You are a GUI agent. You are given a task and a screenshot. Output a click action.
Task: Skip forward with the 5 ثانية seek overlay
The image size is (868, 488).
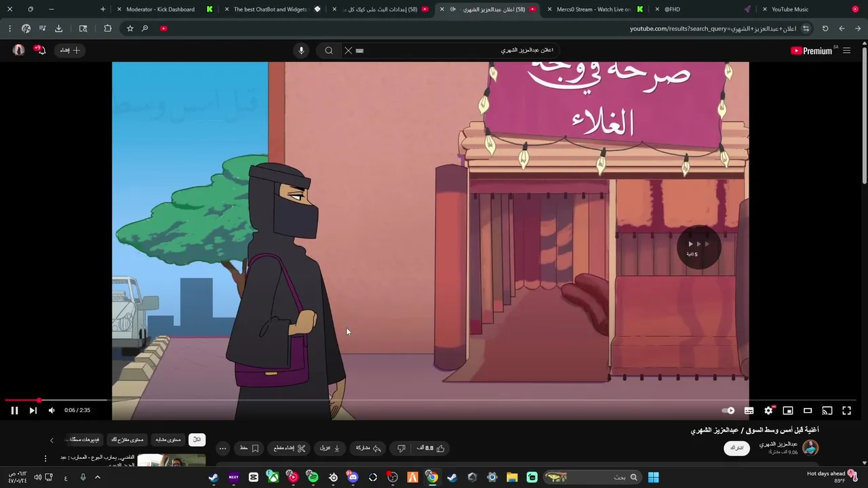pos(698,247)
